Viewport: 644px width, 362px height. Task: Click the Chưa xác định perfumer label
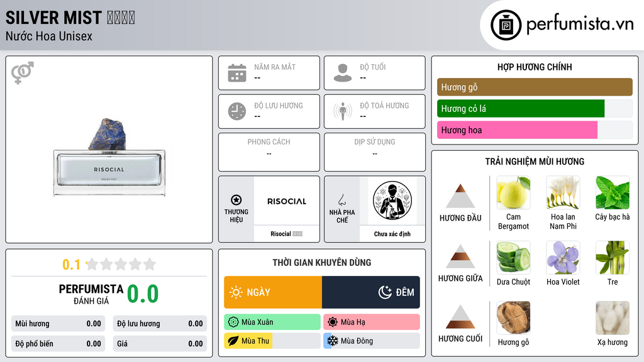tap(392, 234)
